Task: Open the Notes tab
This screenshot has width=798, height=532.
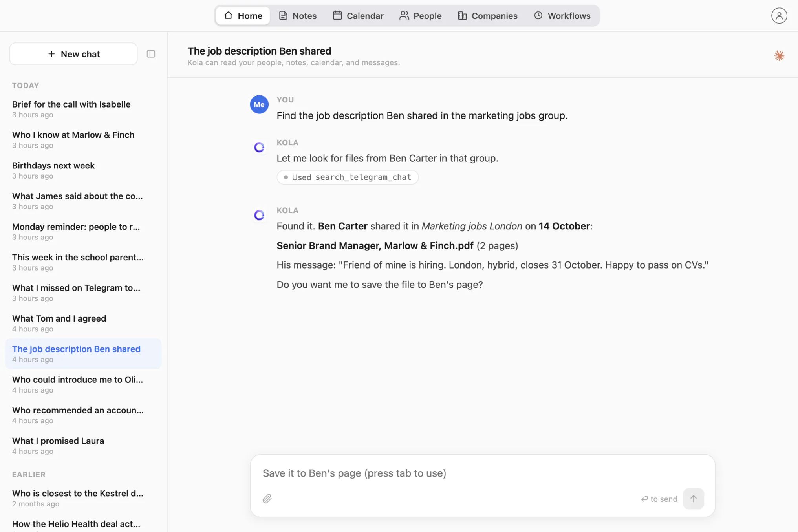Action: [x=298, y=16]
